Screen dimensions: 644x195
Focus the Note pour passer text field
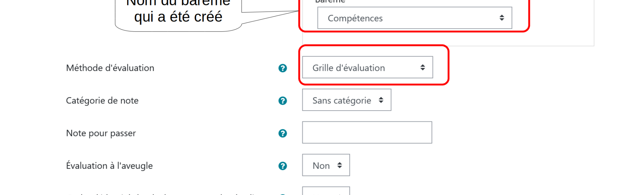pos(367,132)
